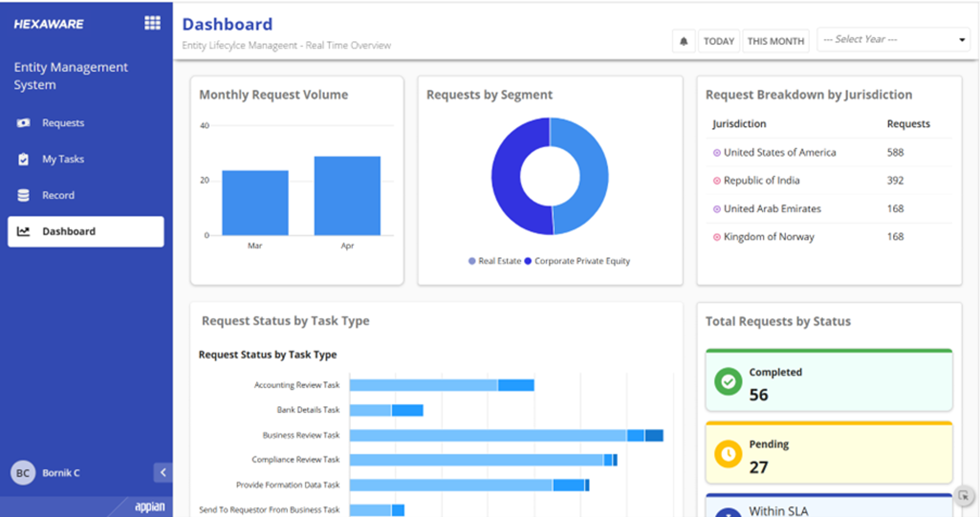Click the Requests sidebar icon
Viewport: 980px width, 517px height.
pyautogui.click(x=23, y=123)
